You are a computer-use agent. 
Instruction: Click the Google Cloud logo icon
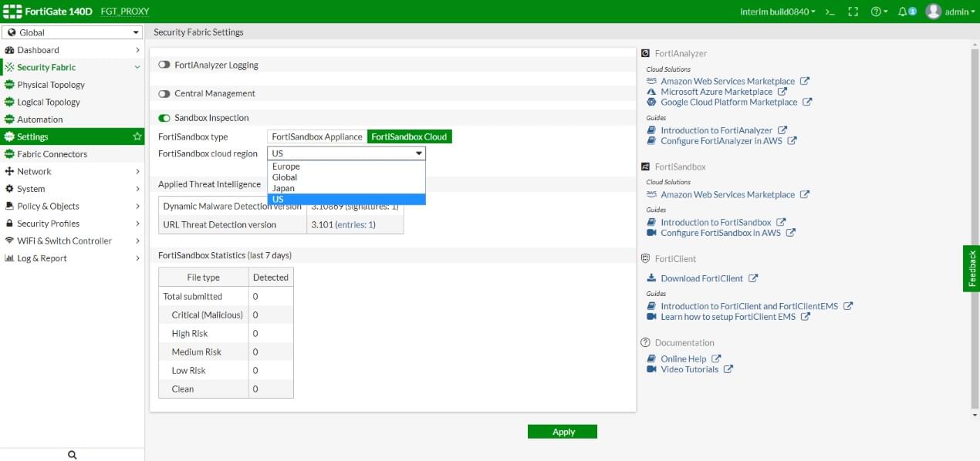pos(651,102)
